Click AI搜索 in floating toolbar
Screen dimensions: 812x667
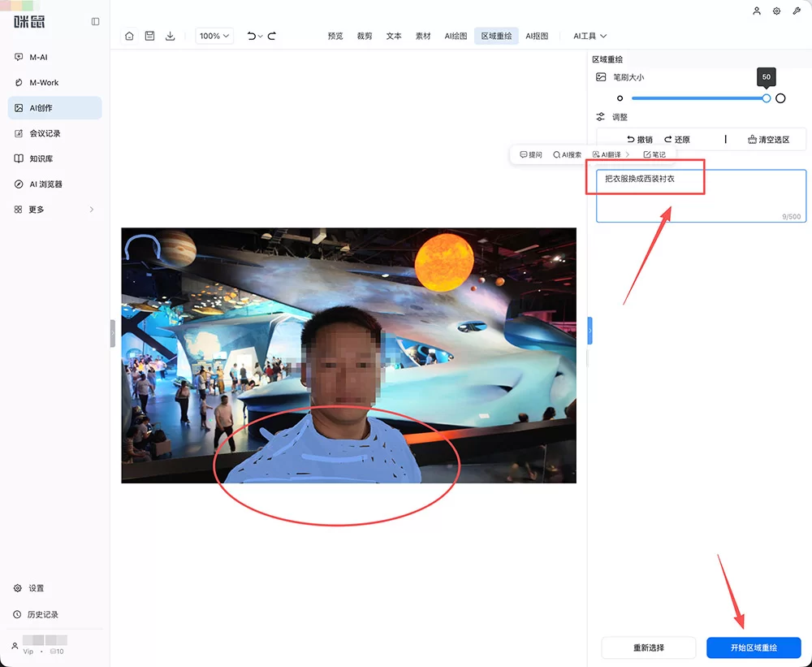pos(567,154)
